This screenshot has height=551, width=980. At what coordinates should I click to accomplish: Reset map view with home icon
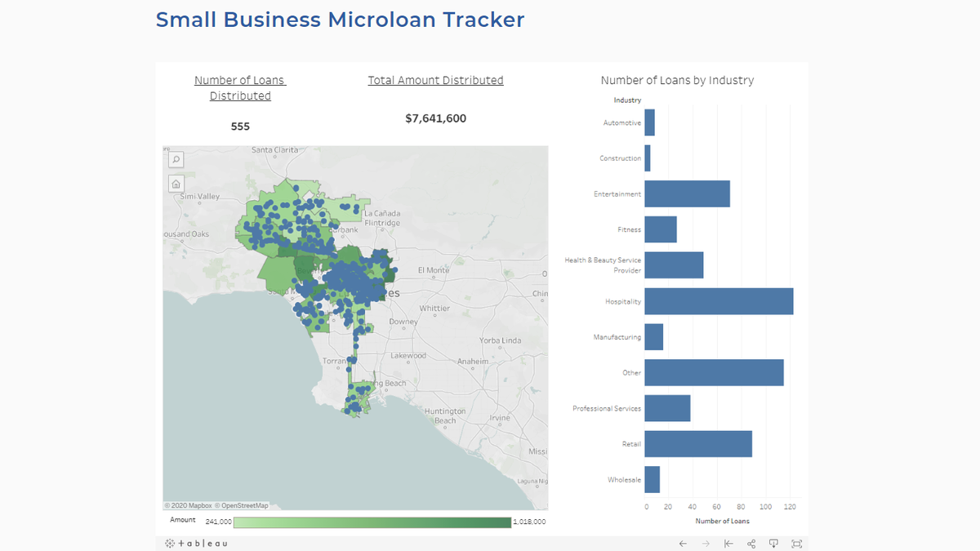(x=176, y=184)
